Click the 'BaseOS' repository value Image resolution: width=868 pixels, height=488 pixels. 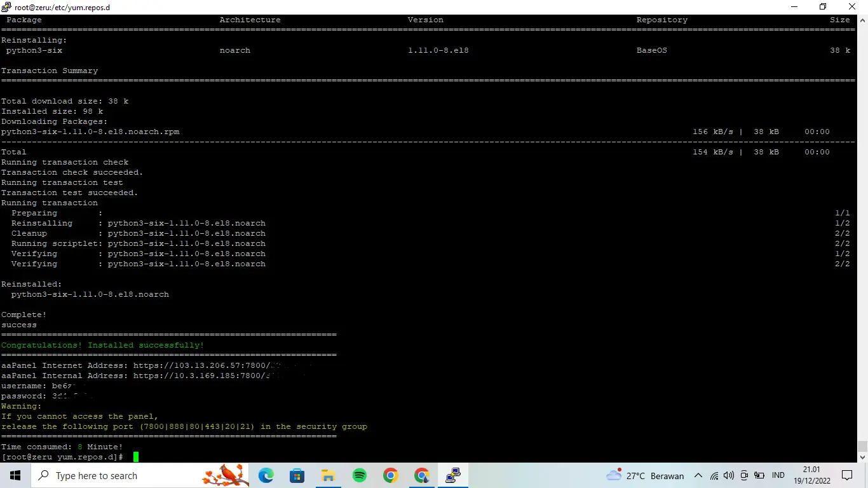point(652,50)
